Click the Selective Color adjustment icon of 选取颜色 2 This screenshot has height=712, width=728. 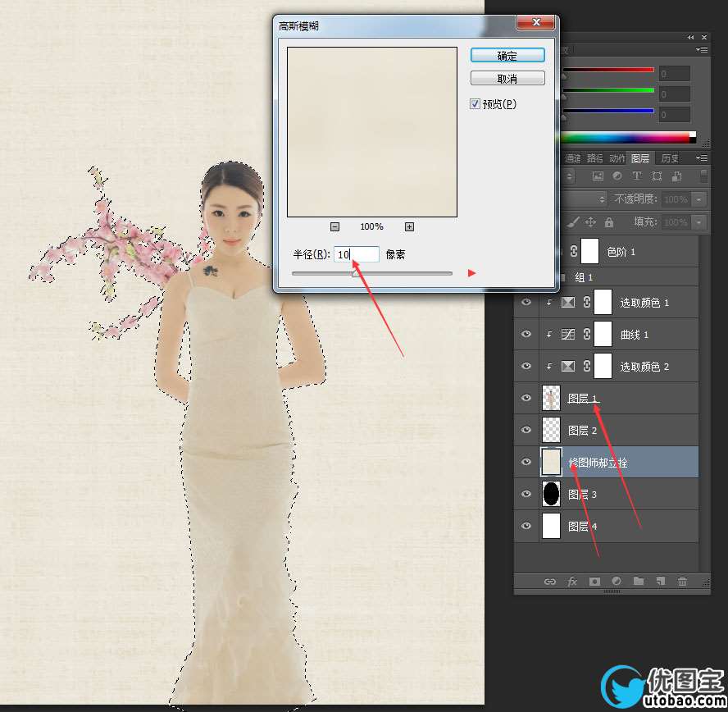click(568, 367)
